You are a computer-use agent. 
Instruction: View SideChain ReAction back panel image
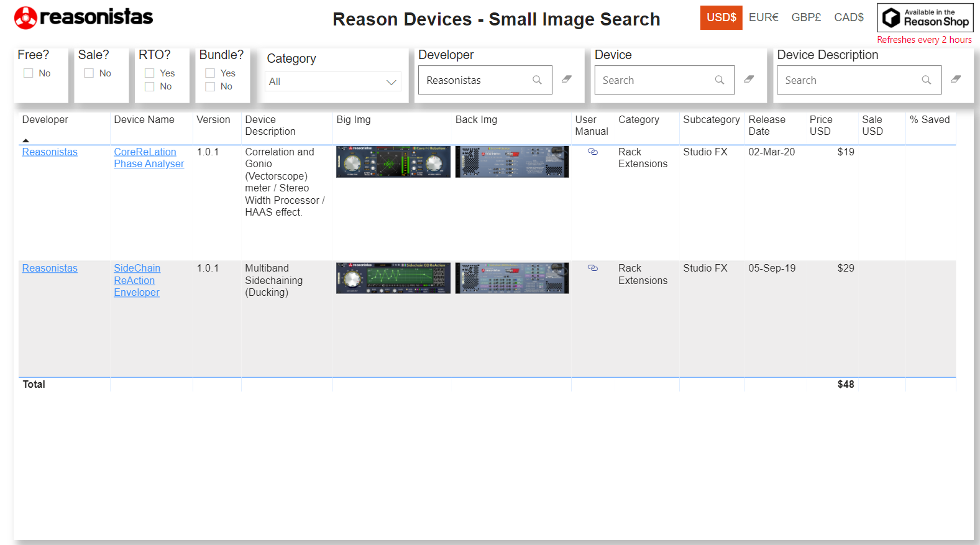tap(512, 278)
